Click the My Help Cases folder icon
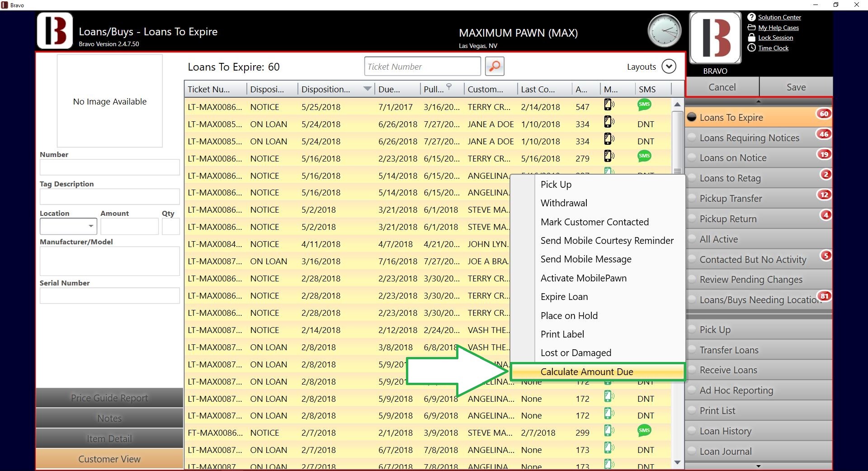This screenshot has width=868, height=471. [x=751, y=28]
